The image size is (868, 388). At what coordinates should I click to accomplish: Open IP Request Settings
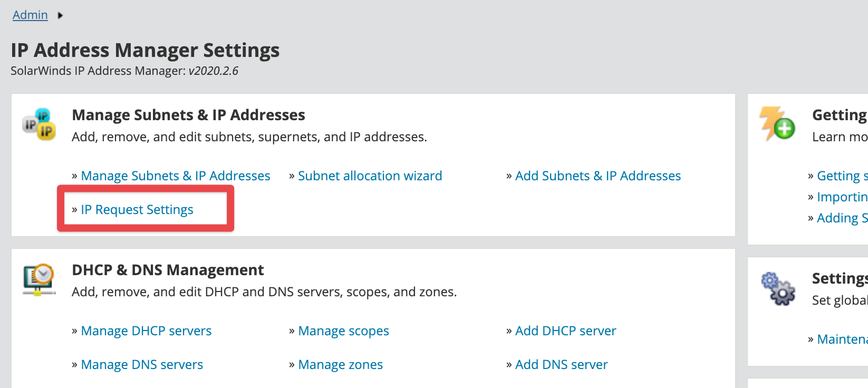tap(137, 209)
